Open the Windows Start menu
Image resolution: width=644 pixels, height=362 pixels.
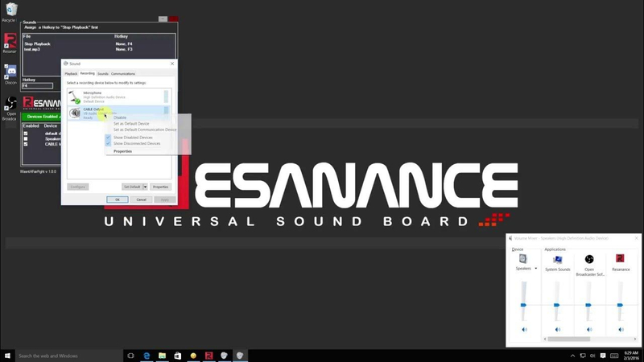(7, 356)
